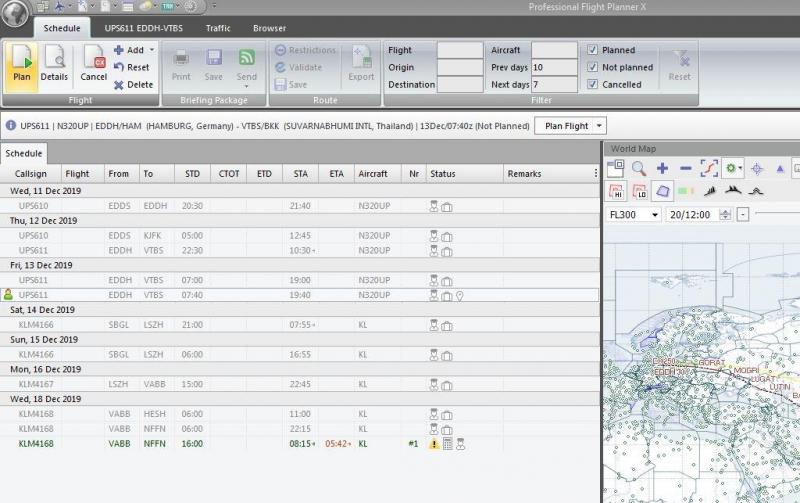Uncheck the Planned filter checkbox
The height and width of the screenshot is (503, 800).
coord(593,50)
